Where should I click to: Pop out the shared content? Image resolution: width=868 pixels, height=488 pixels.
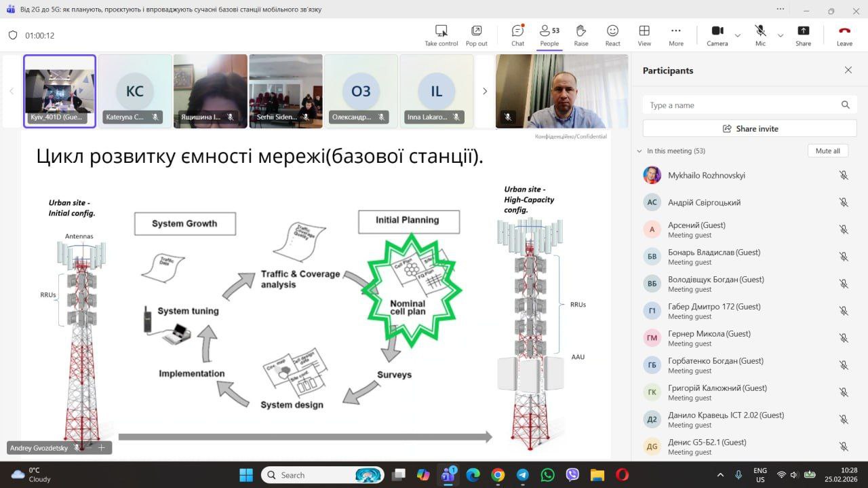(x=476, y=35)
